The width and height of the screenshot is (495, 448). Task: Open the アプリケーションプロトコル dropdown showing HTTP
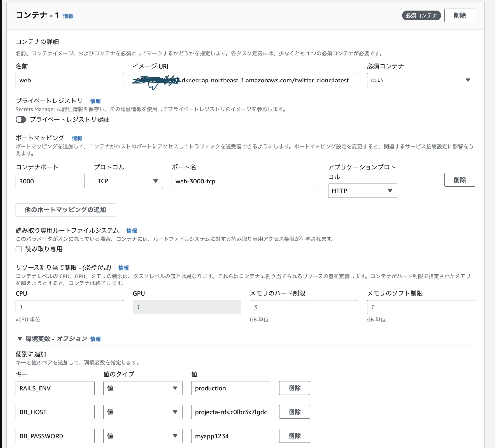[362, 191]
